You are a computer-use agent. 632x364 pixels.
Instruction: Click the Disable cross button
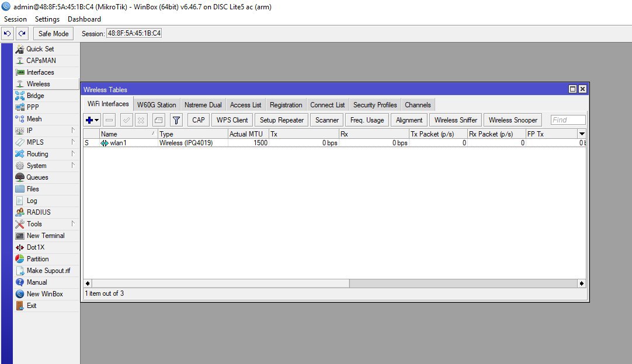[x=141, y=120]
